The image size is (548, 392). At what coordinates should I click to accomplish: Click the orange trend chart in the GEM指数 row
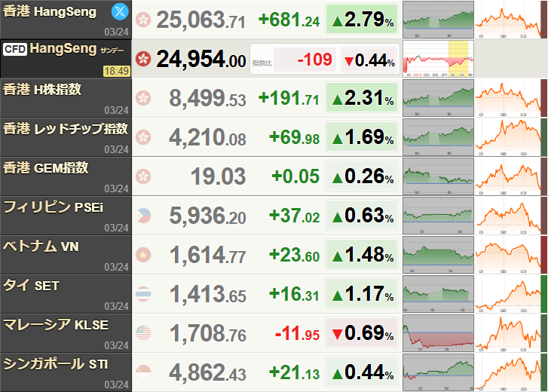coord(508,176)
